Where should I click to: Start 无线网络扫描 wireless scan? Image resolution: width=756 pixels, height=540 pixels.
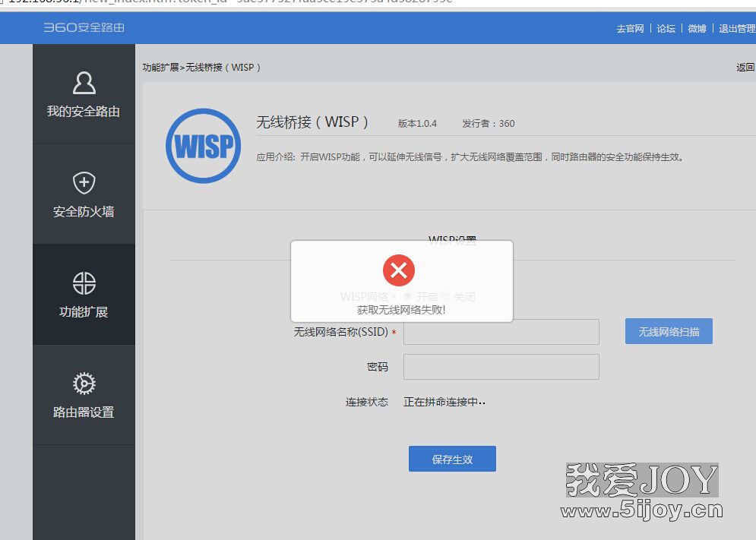[669, 331]
